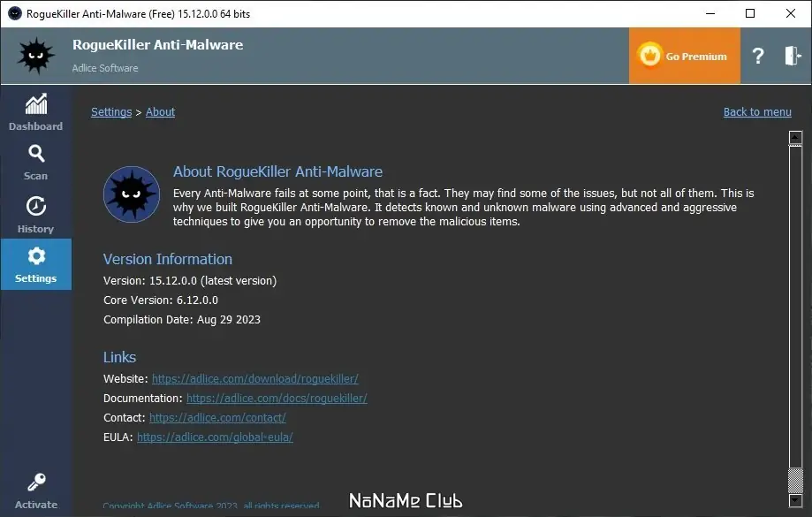Open the adlice.com download website link
Screen dimensions: 812x517
coord(254,378)
